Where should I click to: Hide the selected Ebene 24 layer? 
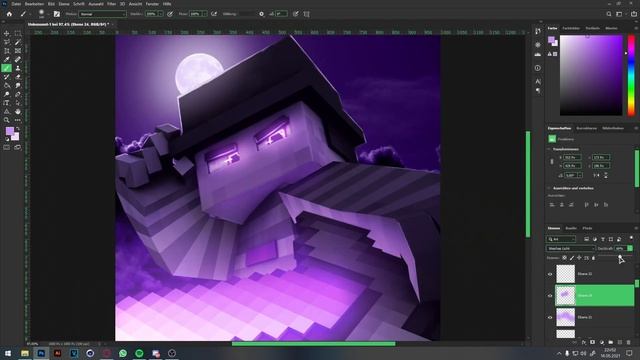550,296
